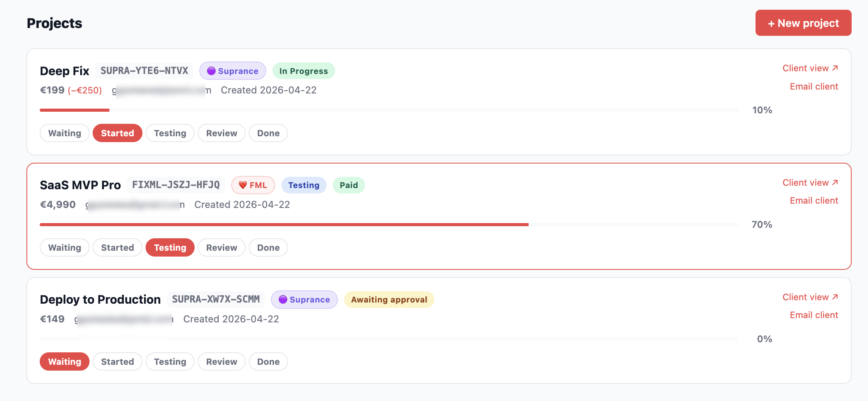Click project code SUPRA-XW7X-SCMM
This screenshot has height=401, width=868.
[216, 299]
